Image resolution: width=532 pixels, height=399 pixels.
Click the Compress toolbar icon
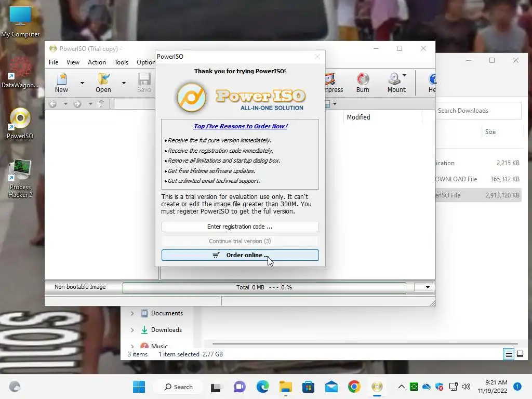334,83
